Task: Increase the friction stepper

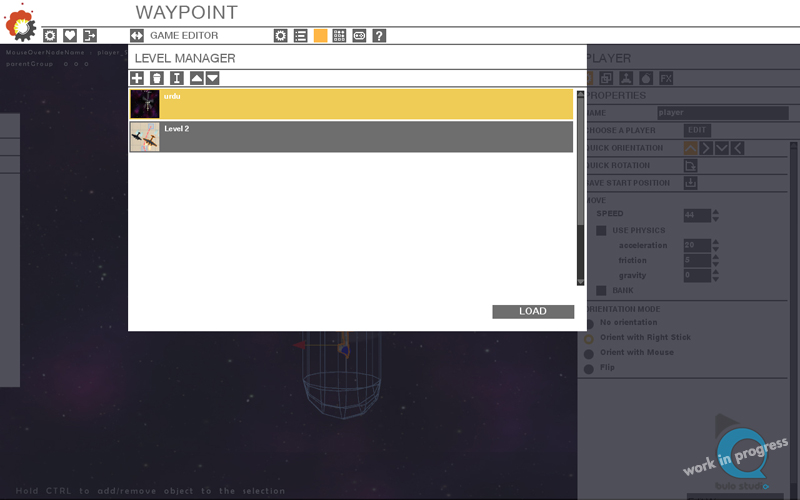Action: pos(715,257)
